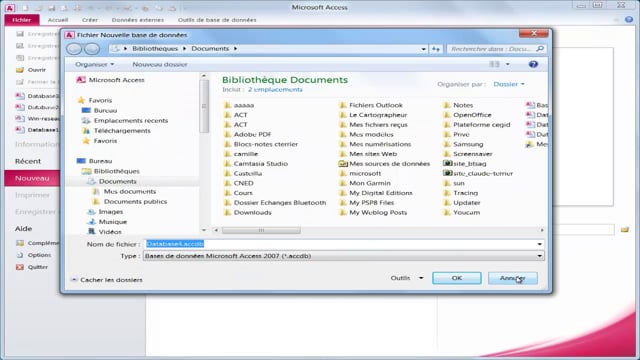Click browse folder icon in Access background pane
This screenshot has width=640, height=360.
(x=624, y=230)
